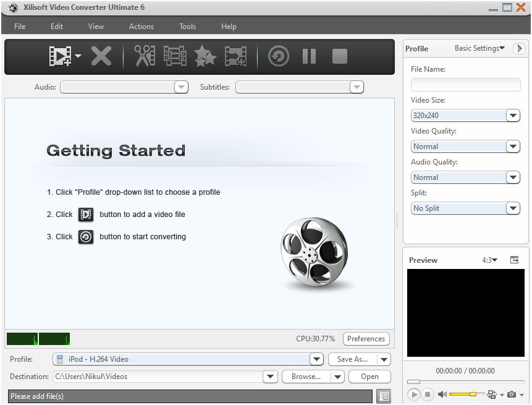Click the Add File toolbar icon
Viewport: 532px width, 405px height.
(x=60, y=56)
